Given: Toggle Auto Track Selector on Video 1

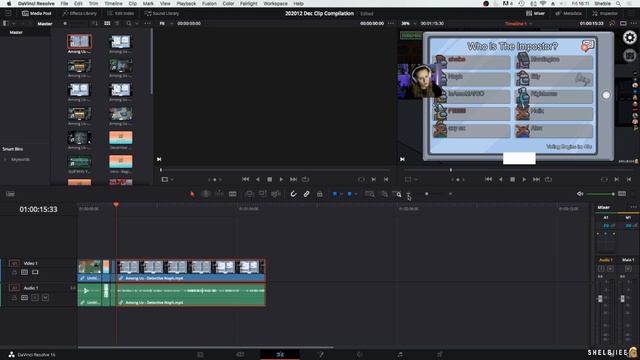Looking at the screenshot, I should (24, 272).
